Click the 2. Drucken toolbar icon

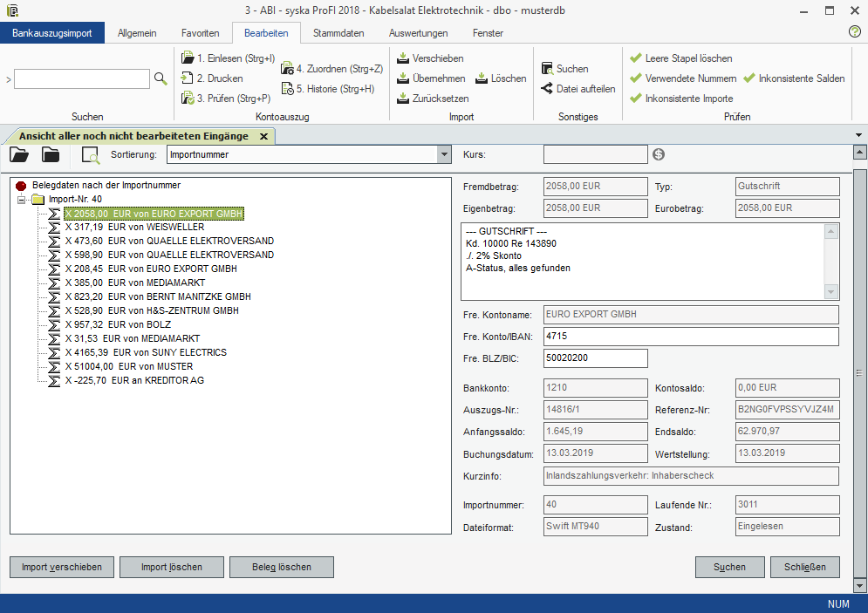(188, 78)
